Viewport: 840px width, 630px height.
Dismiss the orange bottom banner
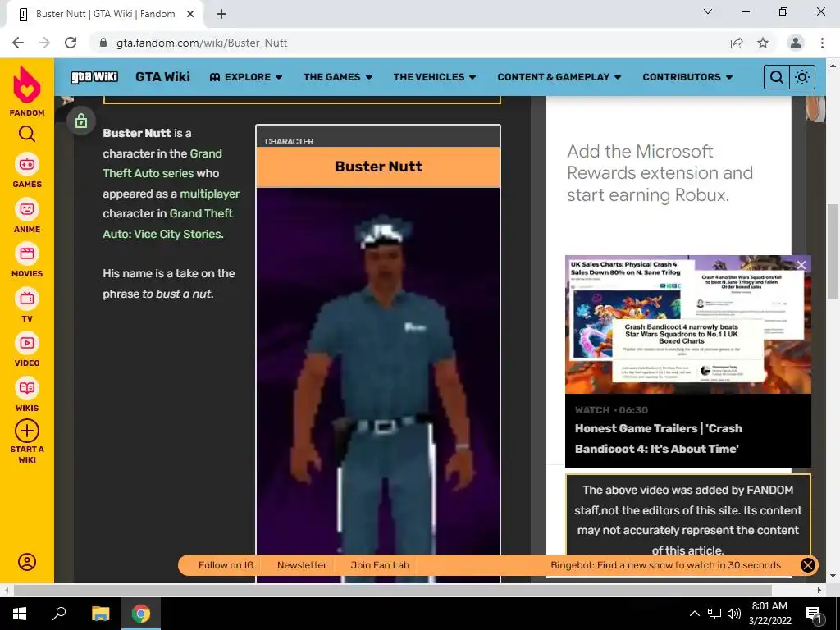807,565
